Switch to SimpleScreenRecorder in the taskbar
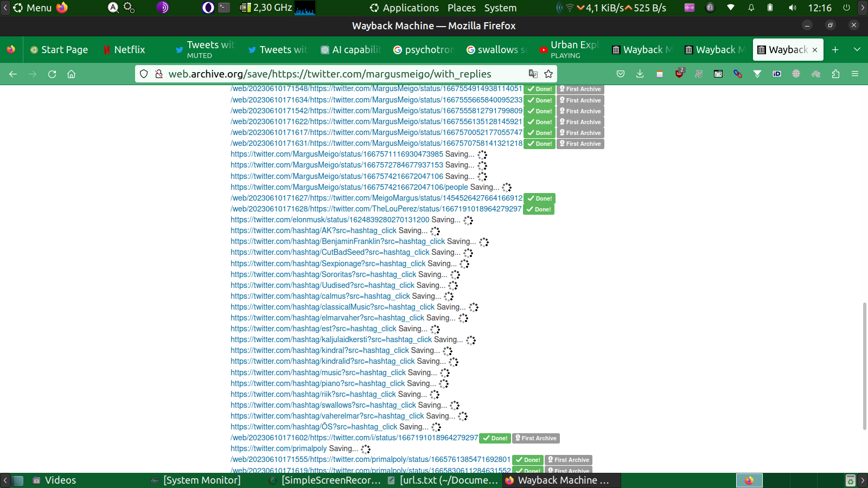Image resolution: width=868 pixels, height=488 pixels. [325, 480]
